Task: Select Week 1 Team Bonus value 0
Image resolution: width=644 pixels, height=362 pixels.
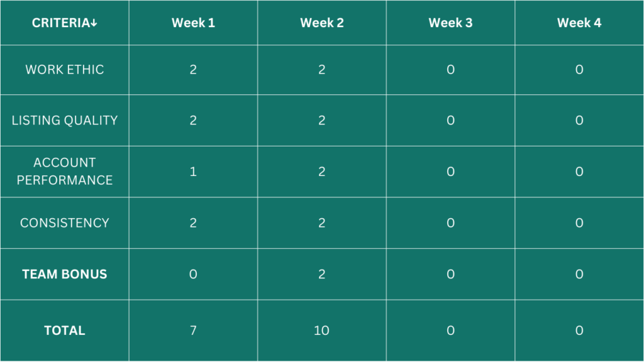Action: pyautogui.click(x=193, y=274)
